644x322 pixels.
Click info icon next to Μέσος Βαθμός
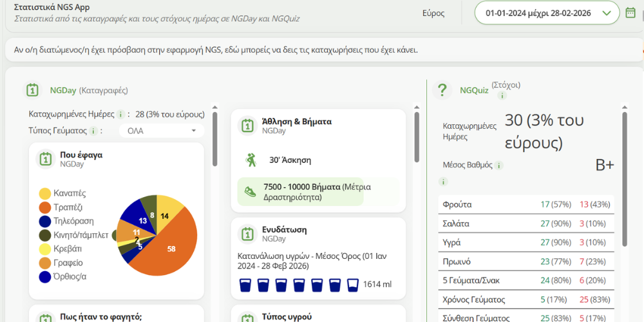pos(499,166)
